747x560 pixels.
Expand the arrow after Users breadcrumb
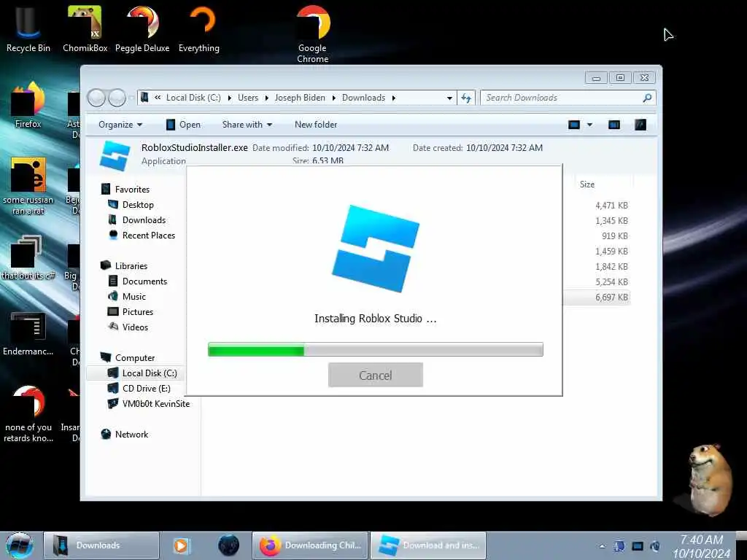pos(266,98)
